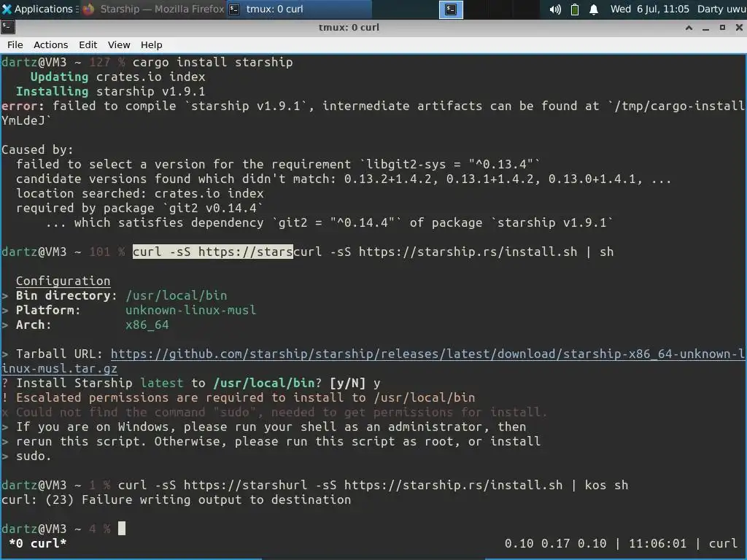Image resolution: width=747 pixels, height=560 pixels.
Task: Click 'curl: (23) Failure writing output' line
Action: 177,499
